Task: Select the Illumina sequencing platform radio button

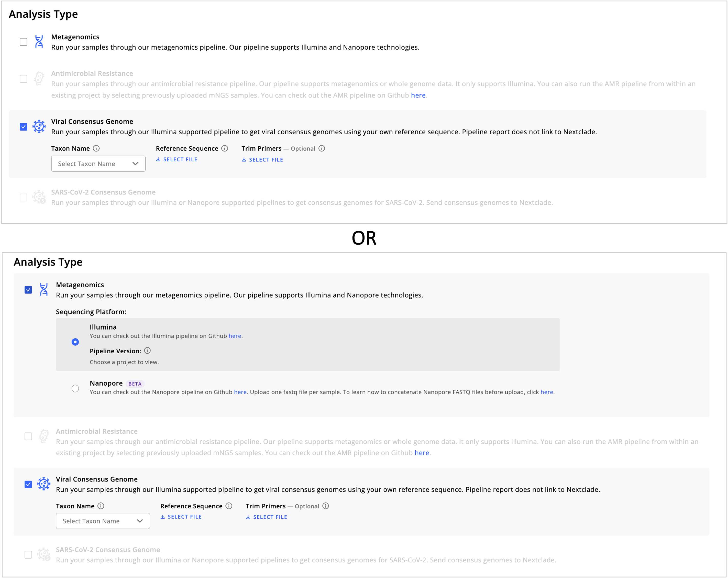Action: tap(75, 342)
